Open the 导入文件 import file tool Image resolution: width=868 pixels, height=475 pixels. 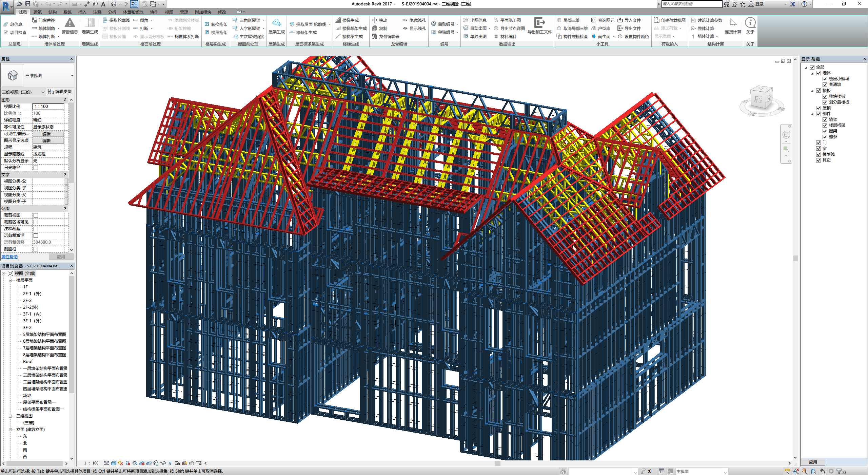tap(629, 20)
